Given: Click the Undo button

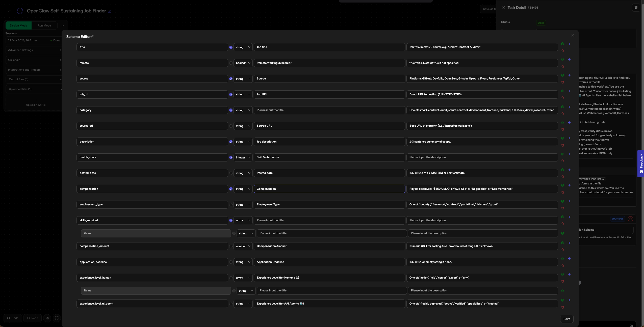Looking at the screenshot, I should [x=13, y=318].
